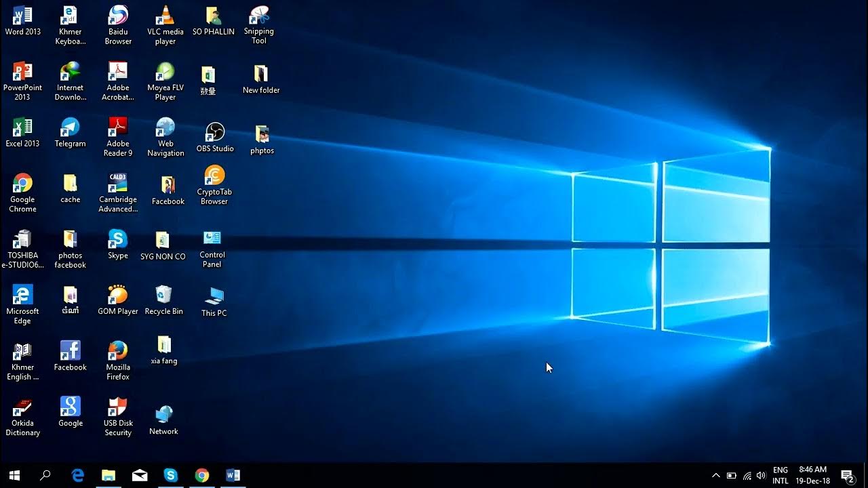Screen dimensions: 868x488
Task: Click the Microsoft Edge desktop icon
Action: 22,305
